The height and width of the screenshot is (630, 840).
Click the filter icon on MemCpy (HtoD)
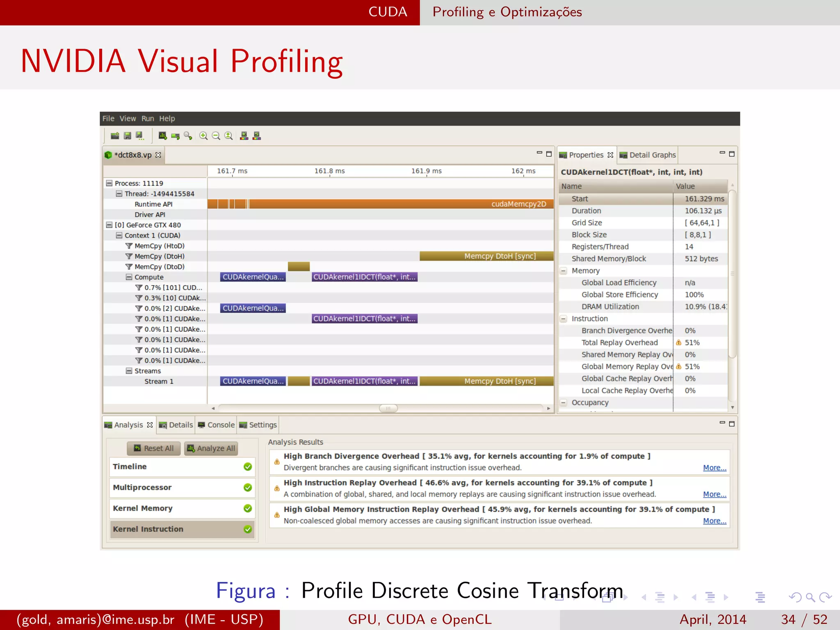pos(129,246)
